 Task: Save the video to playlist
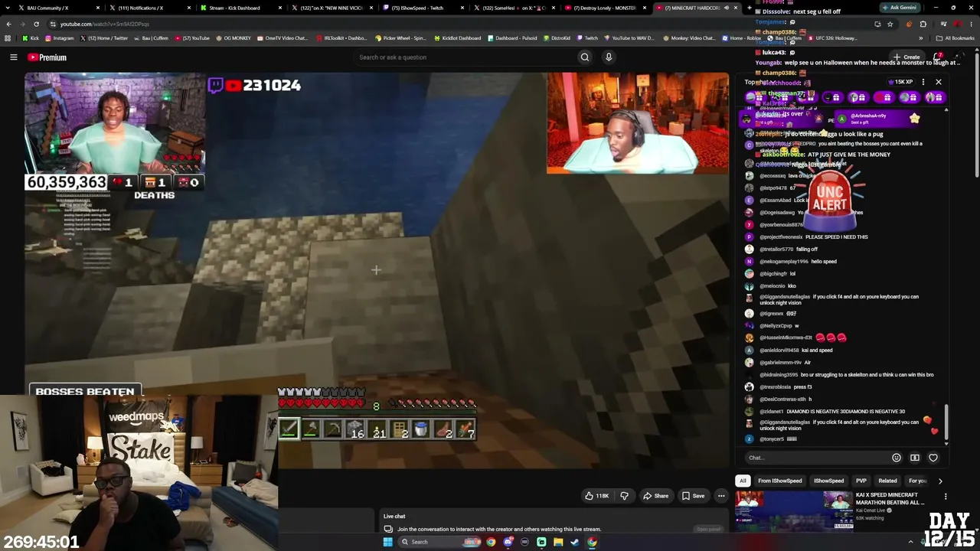pos(693,496)
